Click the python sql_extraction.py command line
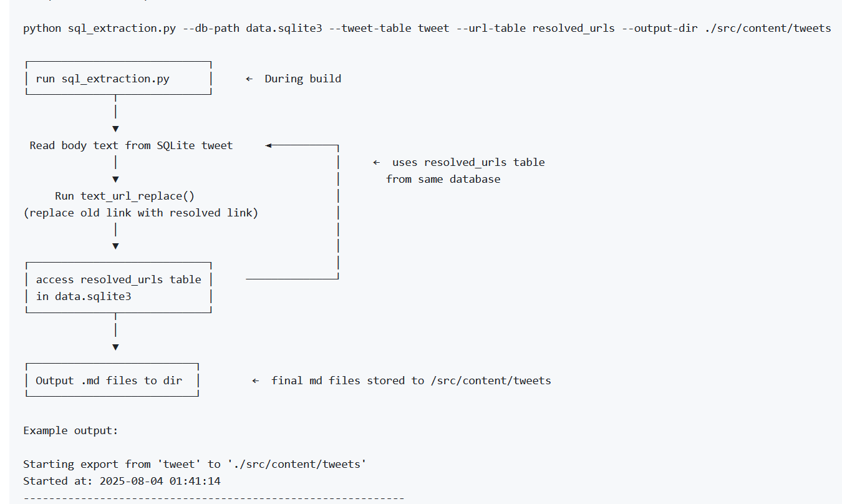This screenshot has height=504, width=842. point(427,29)
